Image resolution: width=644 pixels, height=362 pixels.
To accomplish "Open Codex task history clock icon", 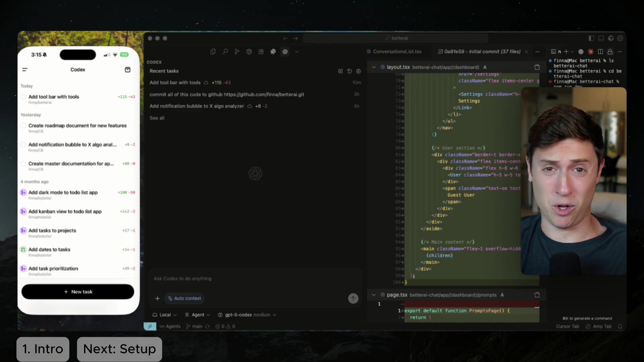I will [x=350, y=71].
